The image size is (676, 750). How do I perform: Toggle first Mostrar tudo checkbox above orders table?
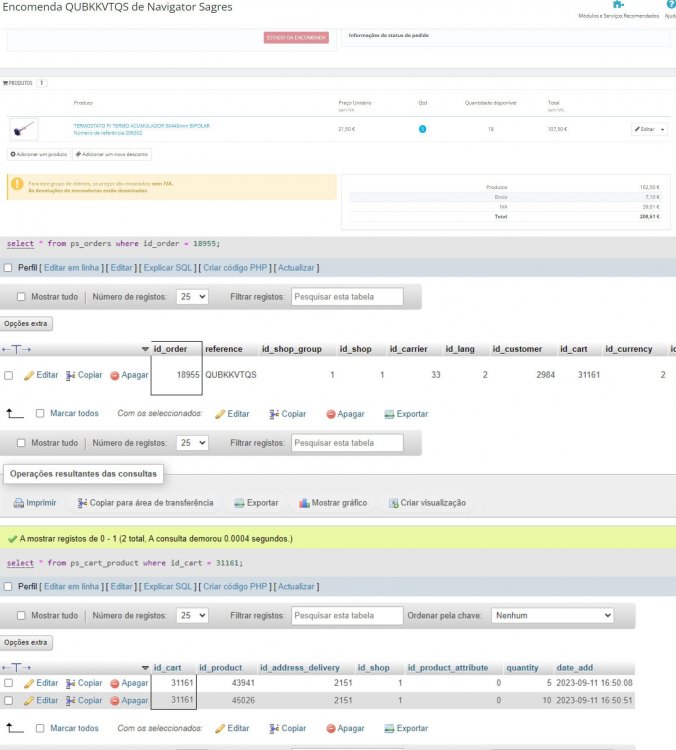(x=21, y=297)
